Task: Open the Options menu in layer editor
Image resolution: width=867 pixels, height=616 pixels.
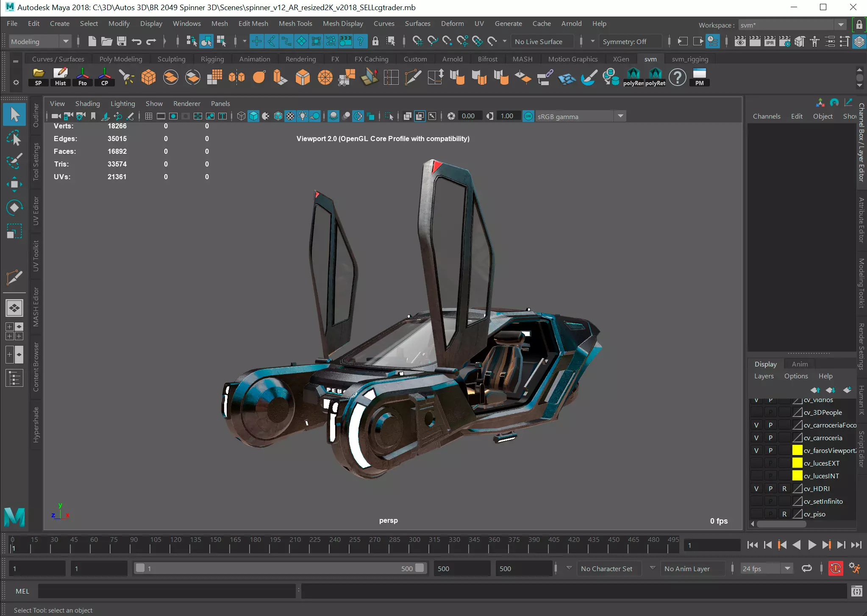Action: pos(796,376)
